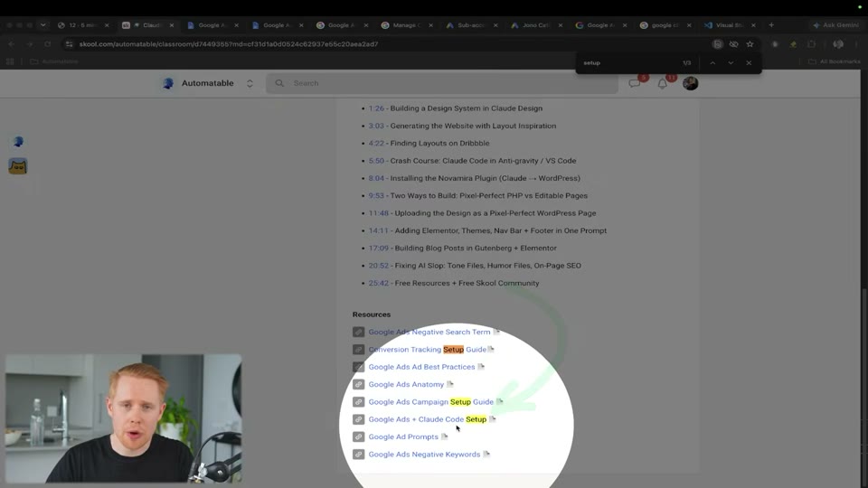Switch to the 'google cl' tab
868x488 pixels.
[x=665, y=25]
